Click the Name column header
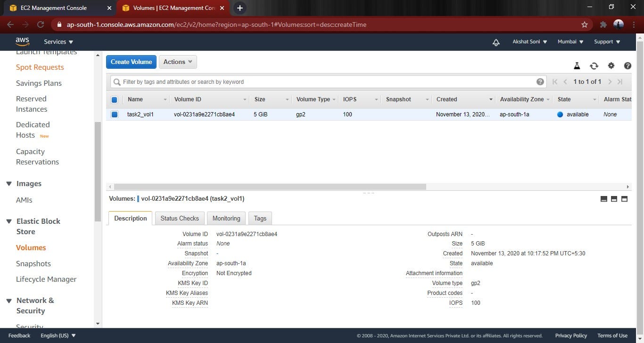Screen dimensions: 644x343 (145, 99)
